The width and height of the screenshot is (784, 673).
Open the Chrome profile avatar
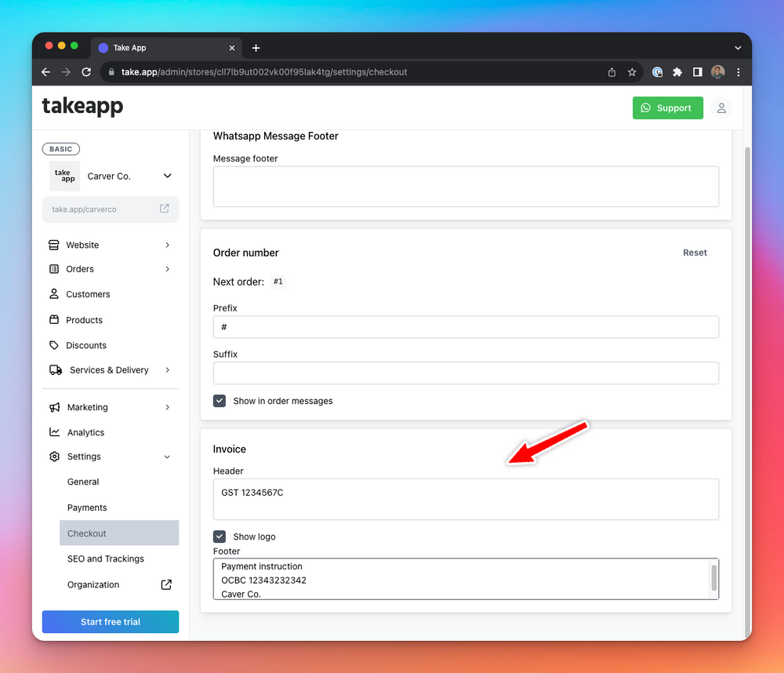(718, 72)
